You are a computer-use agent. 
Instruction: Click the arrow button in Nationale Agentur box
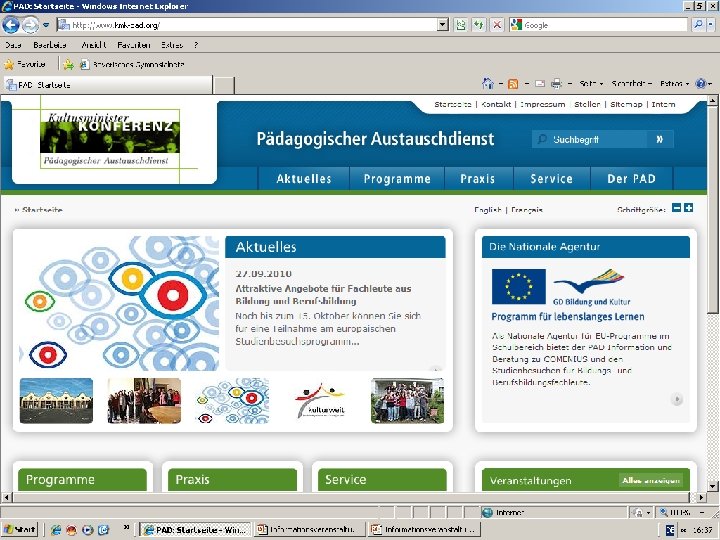click(677, 399)
